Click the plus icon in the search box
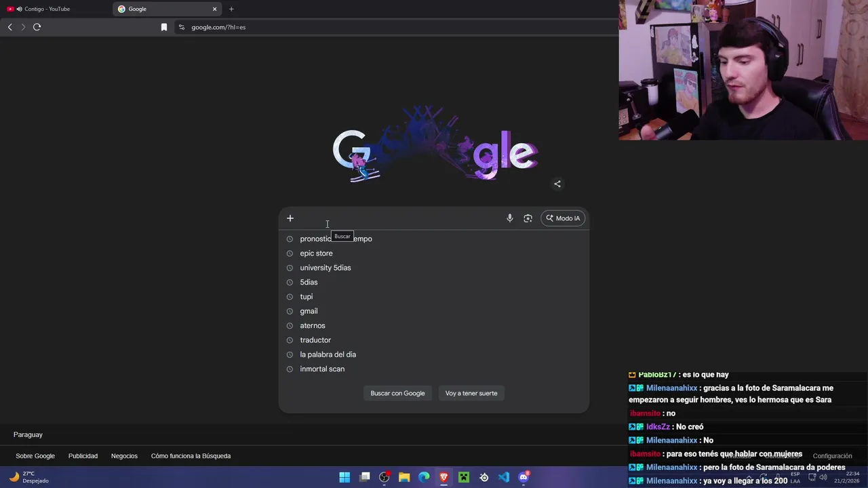The image size is (868, 488). click(x=290, y=218)
